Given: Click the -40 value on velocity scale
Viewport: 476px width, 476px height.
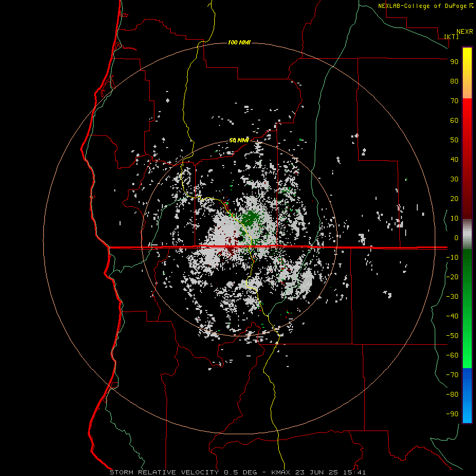Looking at the screenshot, I should (452, 316).
